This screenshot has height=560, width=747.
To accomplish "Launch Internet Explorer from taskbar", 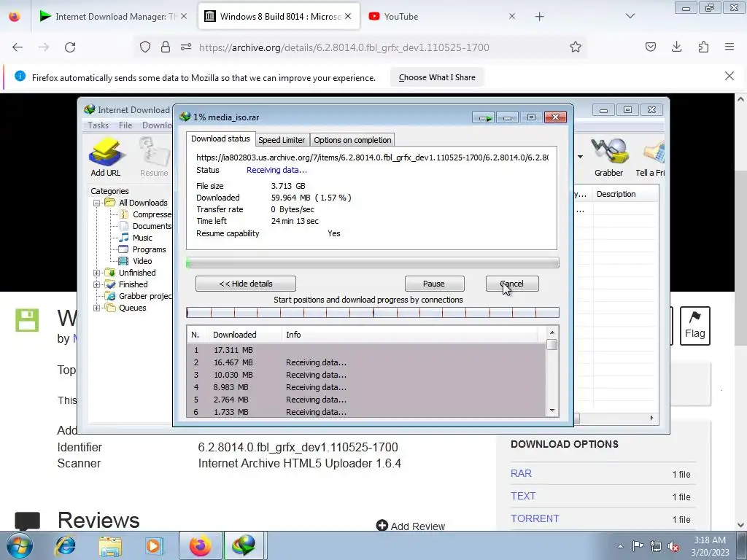I will click(x=65, y=545).
